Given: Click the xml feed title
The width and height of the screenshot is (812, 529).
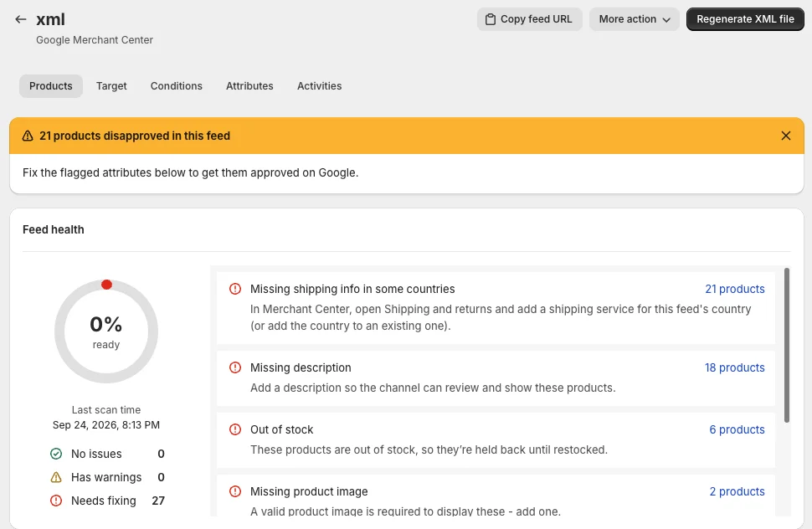Looking at the screenshot, I should (x=50, y=19).
